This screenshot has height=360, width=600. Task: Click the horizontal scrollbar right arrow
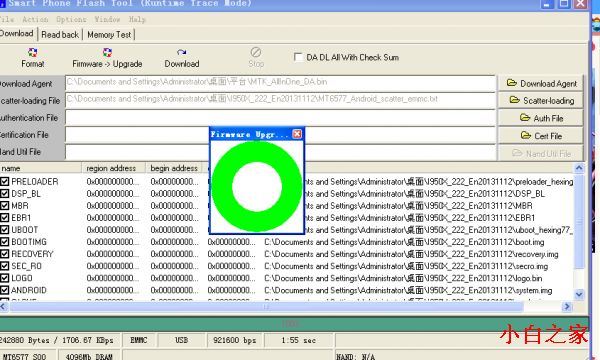click(567, 306)
